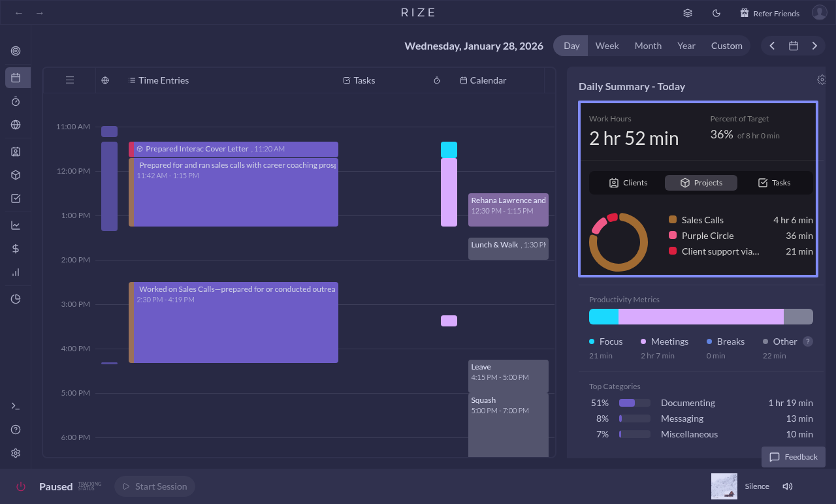The height and width of the screenshot is (504, 836).
Task: Click the speaker volume icon
Action: [x=788, y=486]
